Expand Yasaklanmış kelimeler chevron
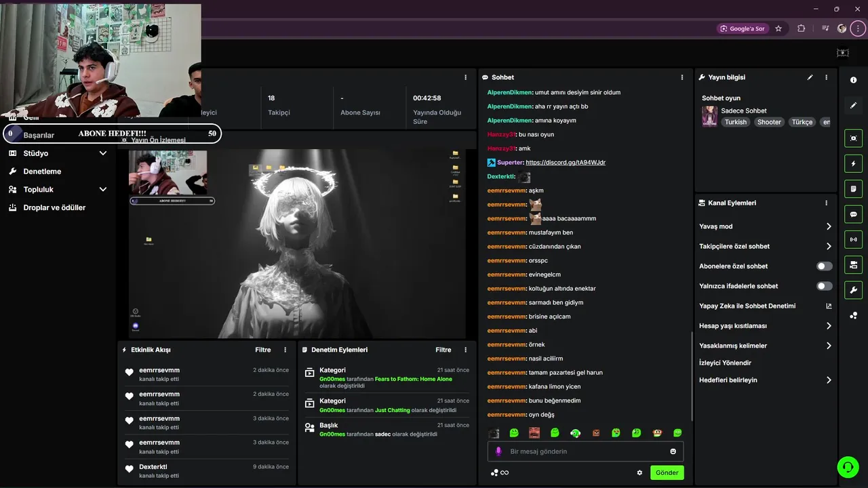The image size is (868, 488). [829, 346]
